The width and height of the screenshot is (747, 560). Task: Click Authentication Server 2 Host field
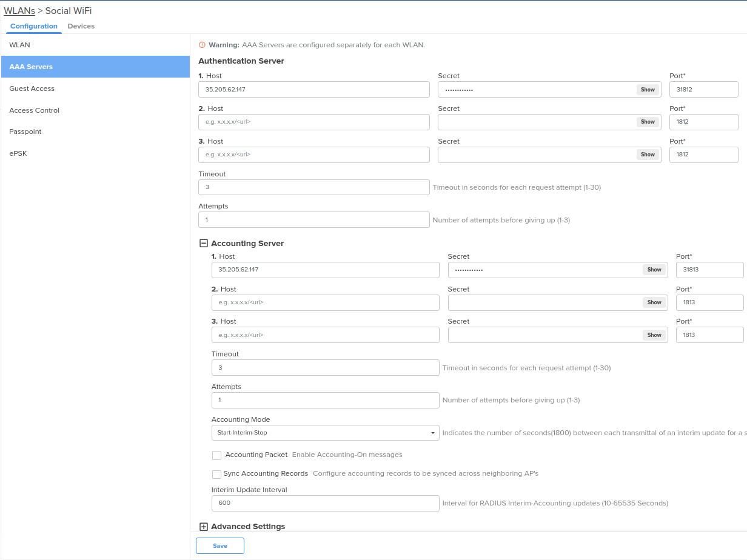pos(313,122)
